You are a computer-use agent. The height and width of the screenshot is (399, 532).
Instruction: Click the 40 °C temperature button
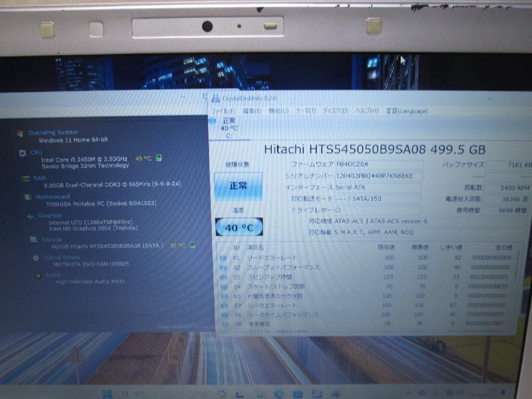coord(239,227)
